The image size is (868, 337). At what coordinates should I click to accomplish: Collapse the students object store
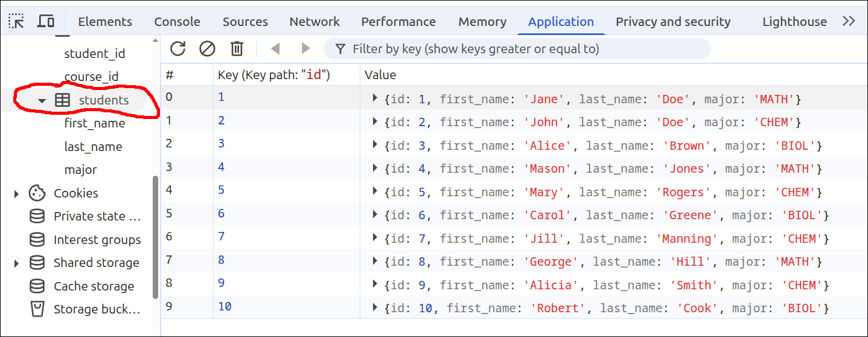pyautogui.click(x=42, y=101)
